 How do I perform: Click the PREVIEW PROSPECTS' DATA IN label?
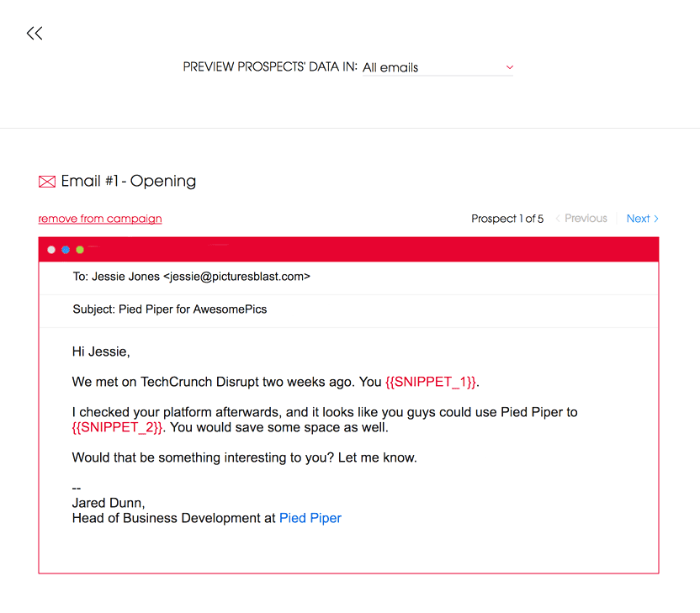pos(270,67)
